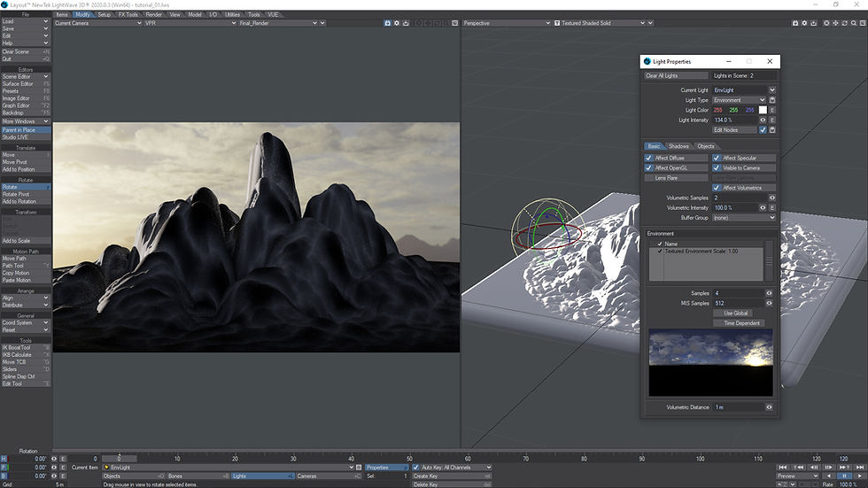Click the environment sky preview thumbnail
Screen dimensions: 868x488
click(x=710, y=363)
